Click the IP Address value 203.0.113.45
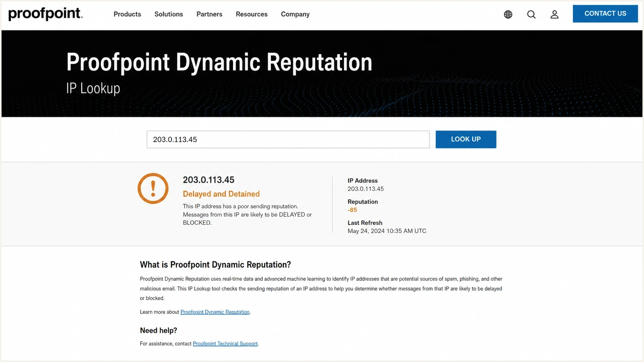 pyautogui.click(x=366, y=189)
